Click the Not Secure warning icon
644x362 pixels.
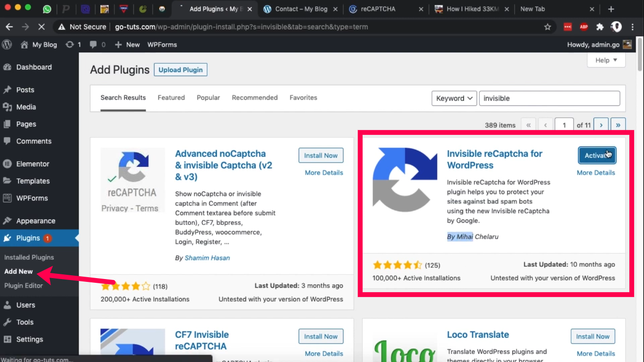[x=61, y=27]
